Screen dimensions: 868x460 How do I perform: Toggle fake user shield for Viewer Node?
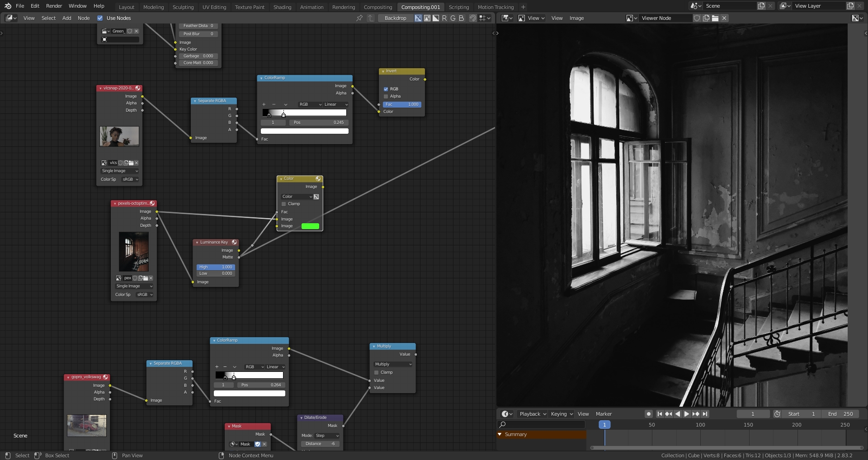[x=697, y=18]
